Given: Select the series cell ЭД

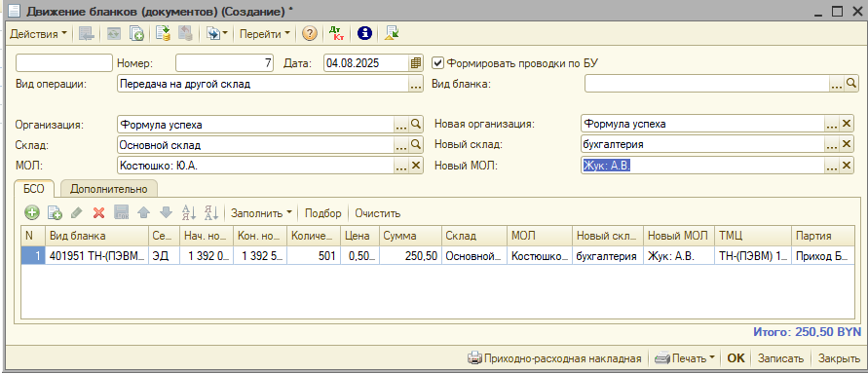Looking at the screenshot, I should (164, 256).
